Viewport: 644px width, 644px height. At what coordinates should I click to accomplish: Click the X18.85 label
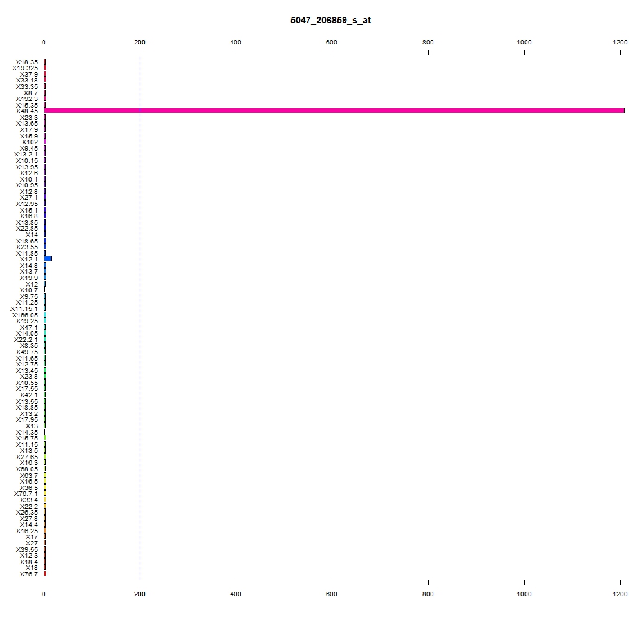[x=26, y=408]
